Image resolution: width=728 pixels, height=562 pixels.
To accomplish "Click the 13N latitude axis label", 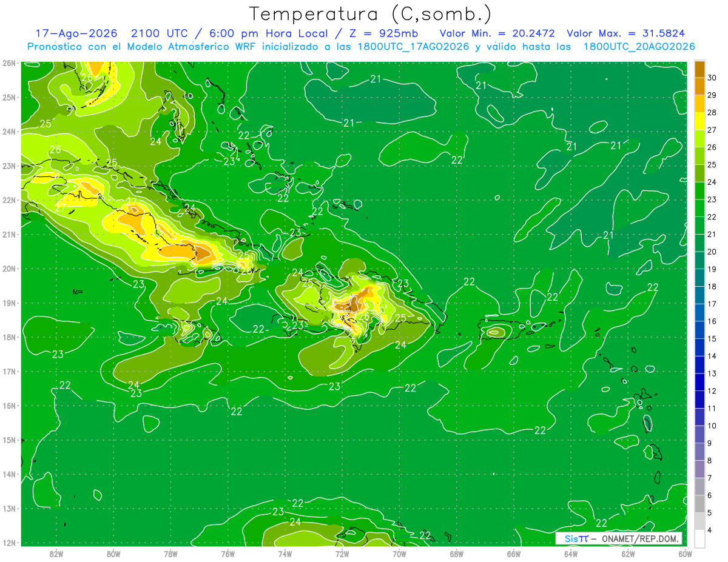I will (x=8, y=508).
